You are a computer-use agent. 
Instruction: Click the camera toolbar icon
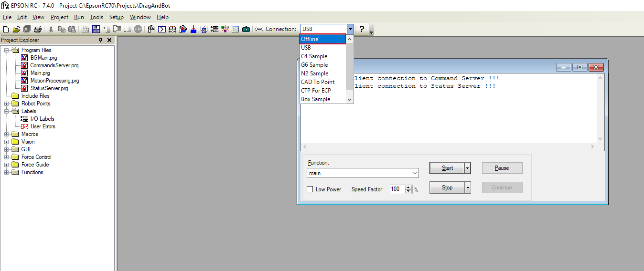246,29
